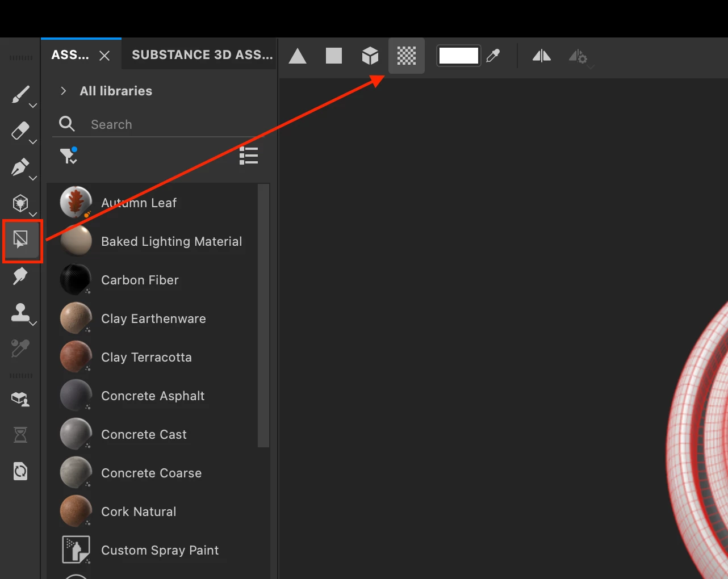Screen dimensions: 728x579
Task: Expand the All libraries chevron
Action: tap(64, 91)
